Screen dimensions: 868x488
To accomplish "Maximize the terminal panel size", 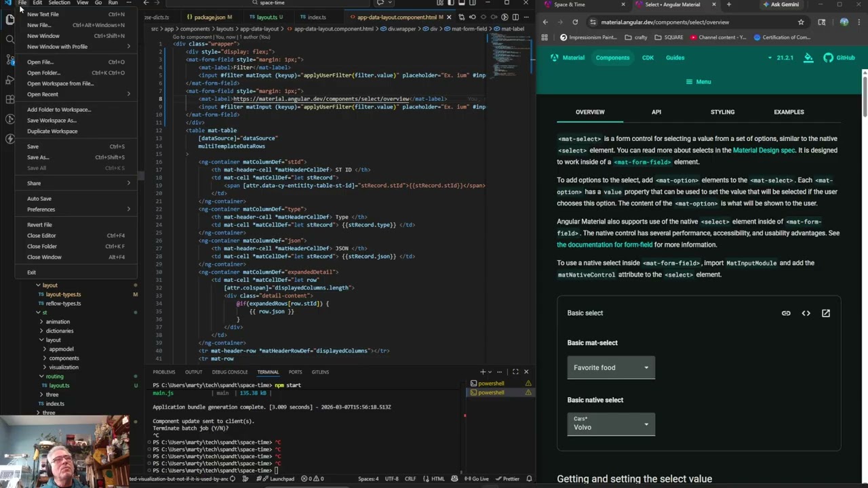I will pyautogui.click(x=515, y=371).
